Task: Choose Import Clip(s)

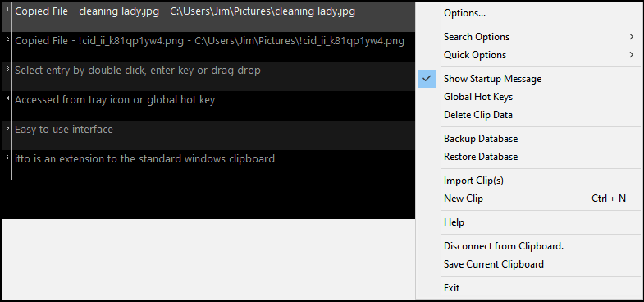Action: (x=473, y=181)
